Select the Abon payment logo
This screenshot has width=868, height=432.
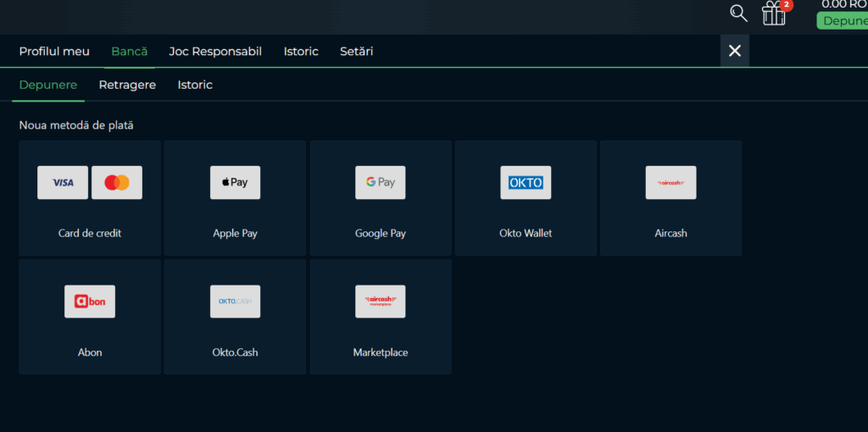point(90,302)
